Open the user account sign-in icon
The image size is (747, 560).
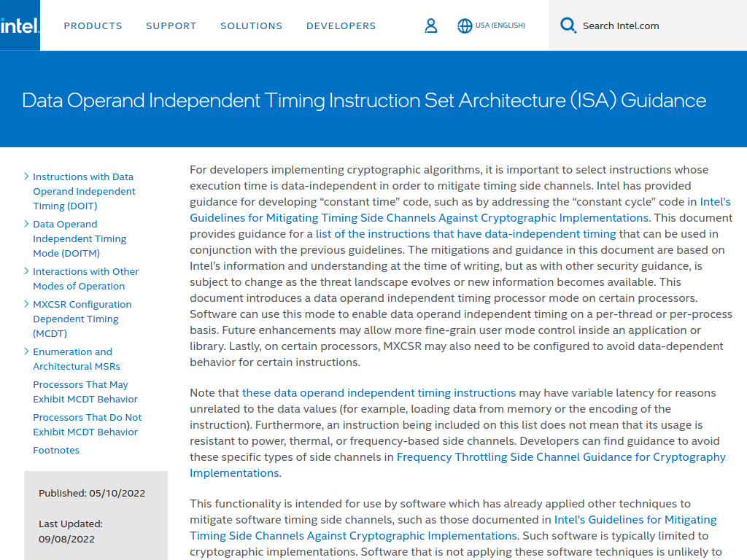click(x=431, y=26)
